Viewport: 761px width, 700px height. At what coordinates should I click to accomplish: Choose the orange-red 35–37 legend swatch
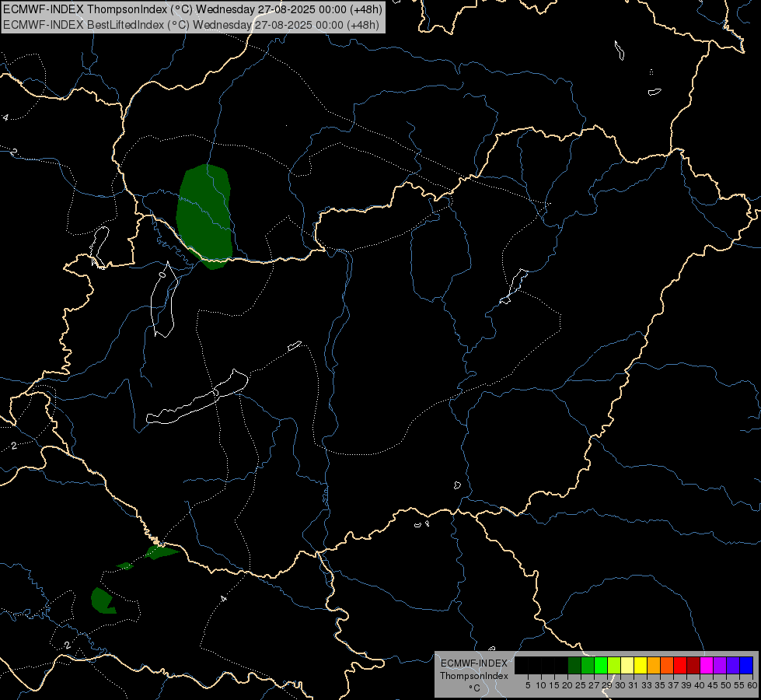tap(667, 665)
